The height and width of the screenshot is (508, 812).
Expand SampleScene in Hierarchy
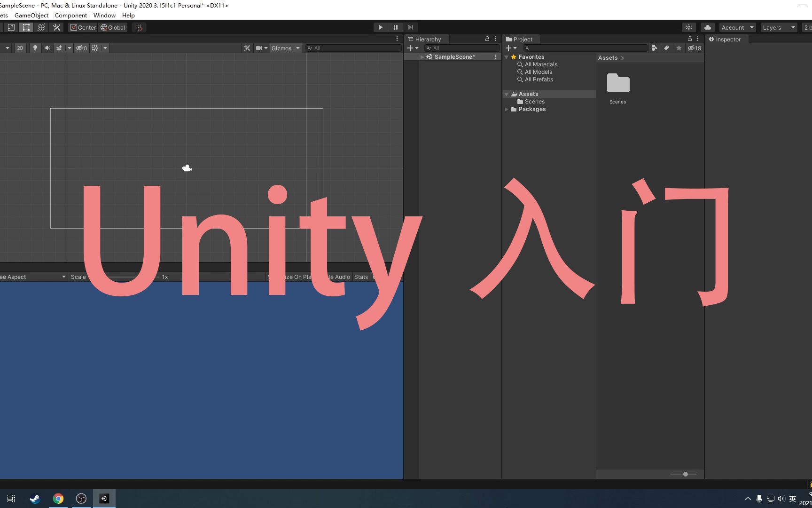(x=422, y=57)
